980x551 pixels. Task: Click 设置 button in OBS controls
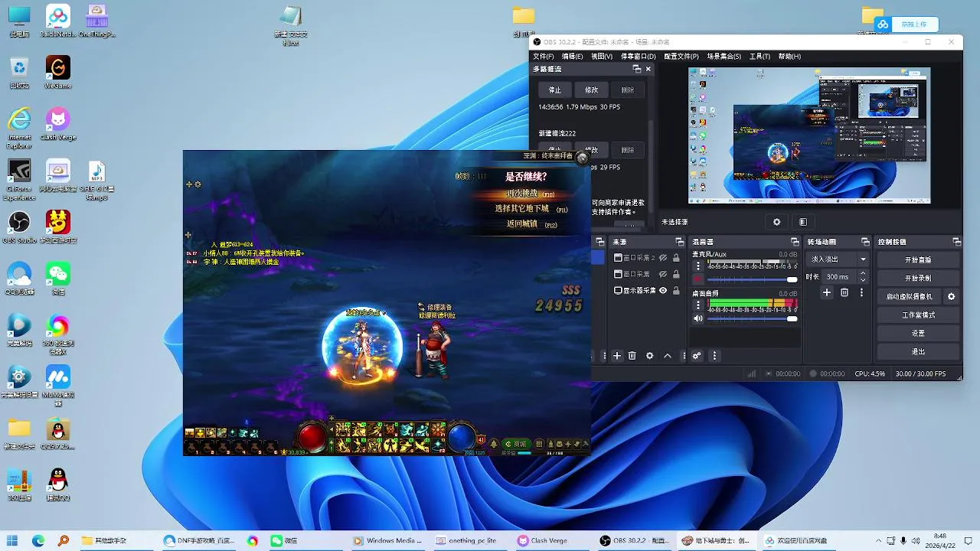pos(918,334)
